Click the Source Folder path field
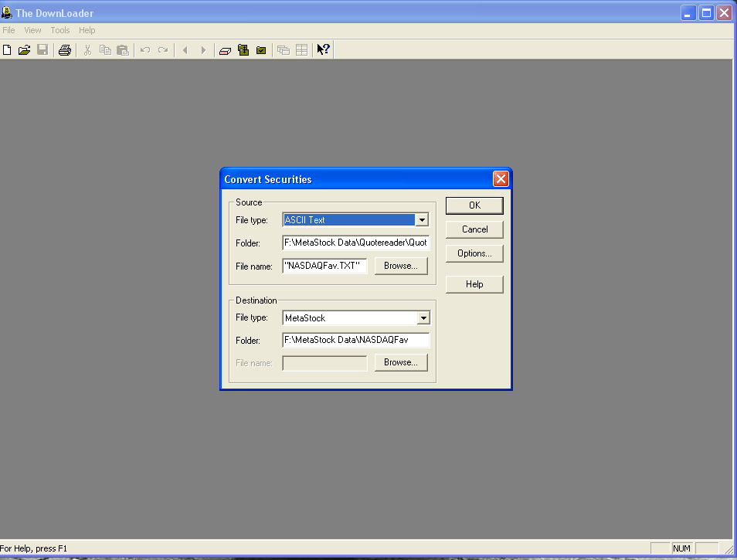The width and height of the screenshot is (737, 560). [x=356, y=243]
